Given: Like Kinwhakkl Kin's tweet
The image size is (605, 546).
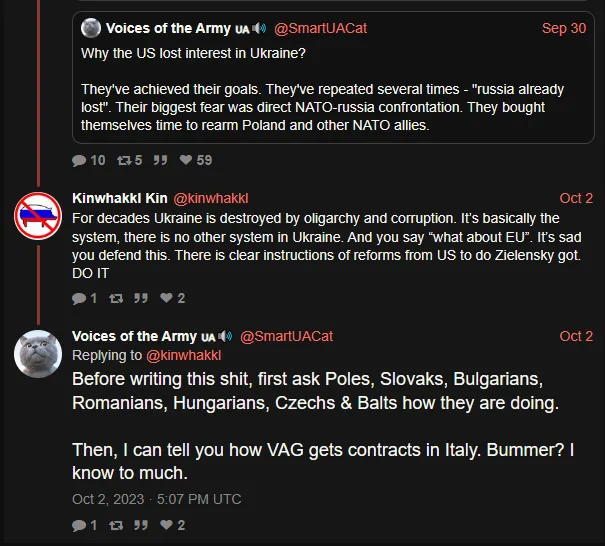Looking at the screenshot, I should (167, 298).
